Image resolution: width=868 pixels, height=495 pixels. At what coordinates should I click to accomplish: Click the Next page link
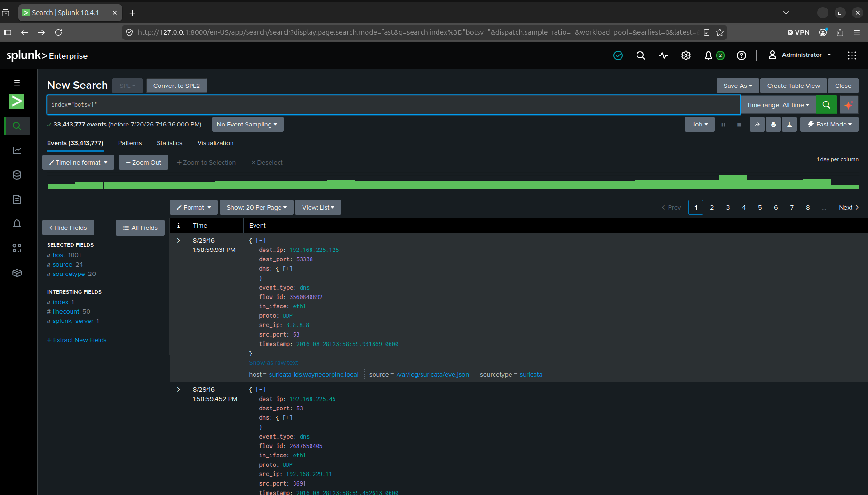[849, 207]
